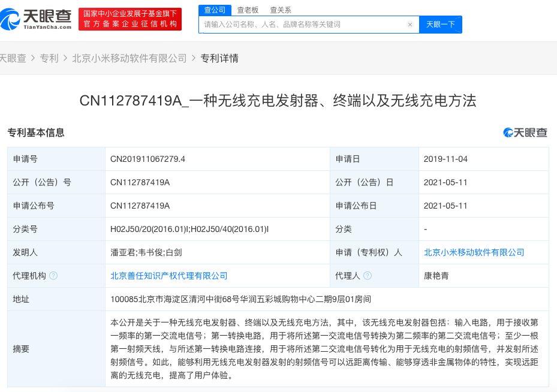Image resolution: width=557 pixels, height=392 pixels.
Task: Select the address starting with 100085北京市海淀区
Action: click(241, 299)
